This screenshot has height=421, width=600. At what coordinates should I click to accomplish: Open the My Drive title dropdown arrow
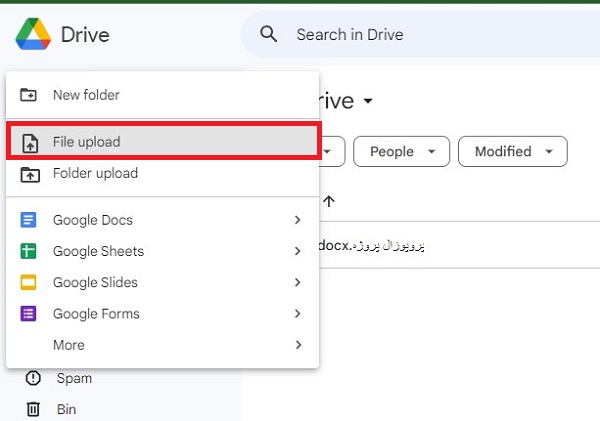pyautogui.click(x=368, y=101)
